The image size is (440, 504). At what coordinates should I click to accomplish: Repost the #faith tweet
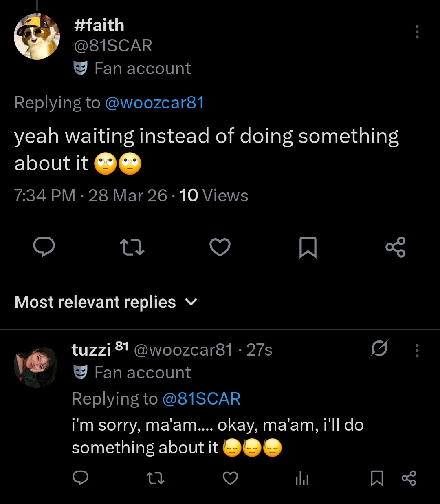coord(132,247)
